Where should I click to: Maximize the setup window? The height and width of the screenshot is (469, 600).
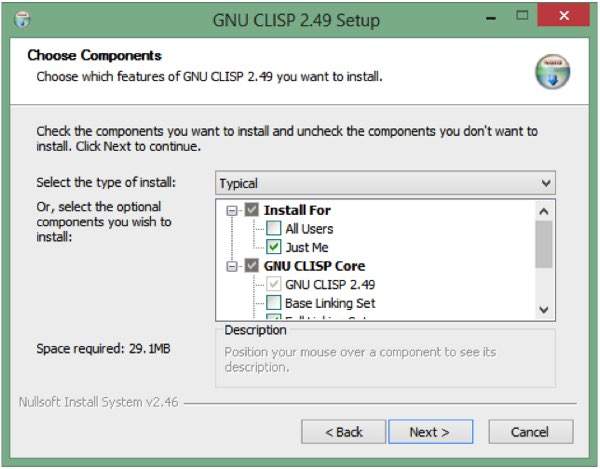point(521,17)
